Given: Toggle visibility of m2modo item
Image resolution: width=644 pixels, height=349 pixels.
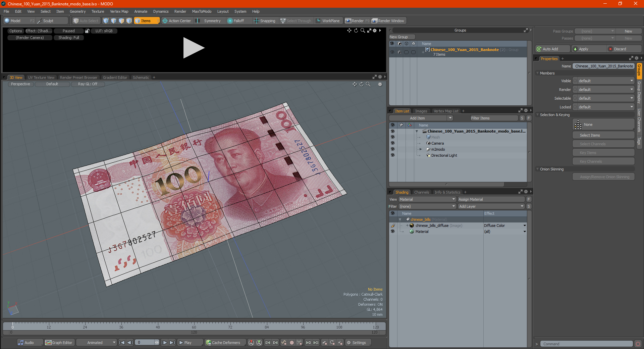Looking at the screenshot, I should [392, 149].
